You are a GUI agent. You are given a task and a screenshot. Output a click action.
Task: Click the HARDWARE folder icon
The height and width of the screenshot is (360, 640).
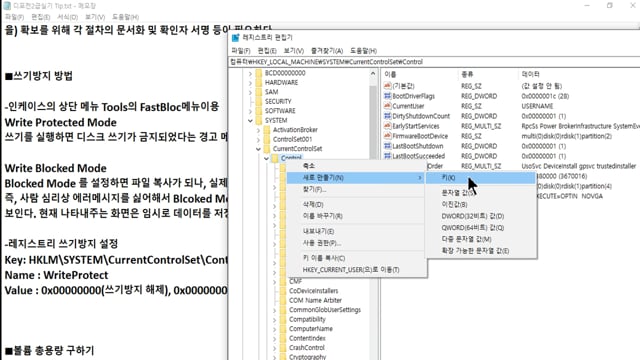[259, 82]
